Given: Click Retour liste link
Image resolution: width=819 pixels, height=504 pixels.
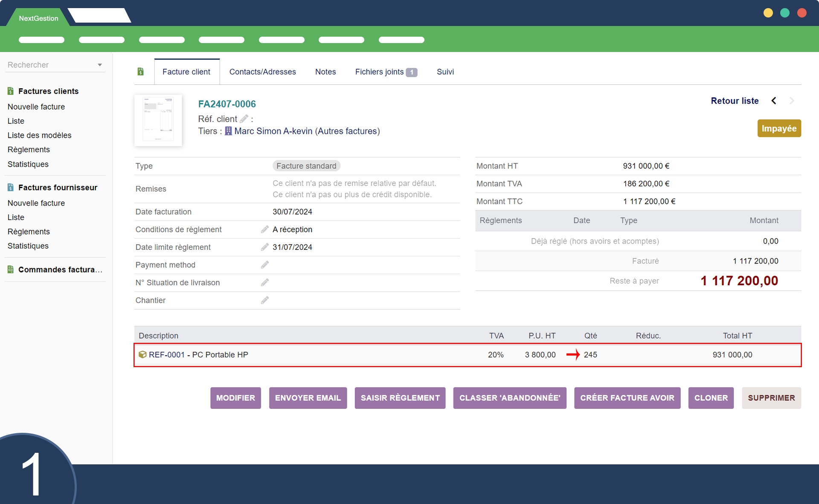Looking at the screenshot, I should [x=734, y=101].
